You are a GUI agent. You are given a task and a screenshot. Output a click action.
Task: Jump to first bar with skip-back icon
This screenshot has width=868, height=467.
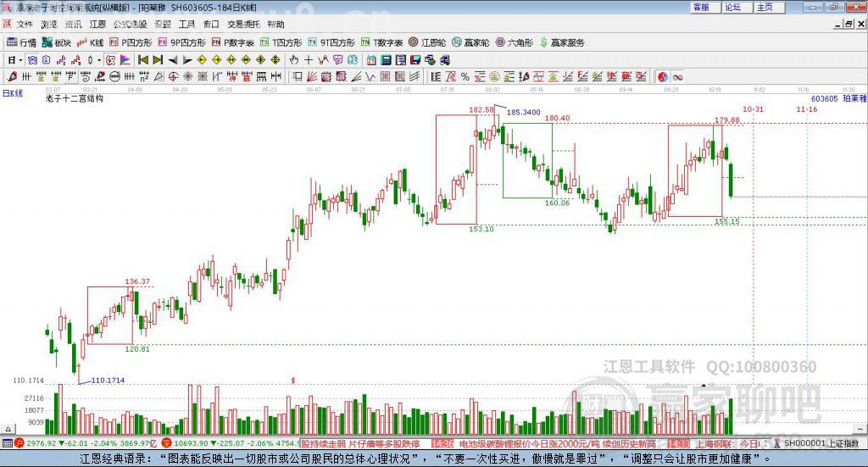pos(142,60)
